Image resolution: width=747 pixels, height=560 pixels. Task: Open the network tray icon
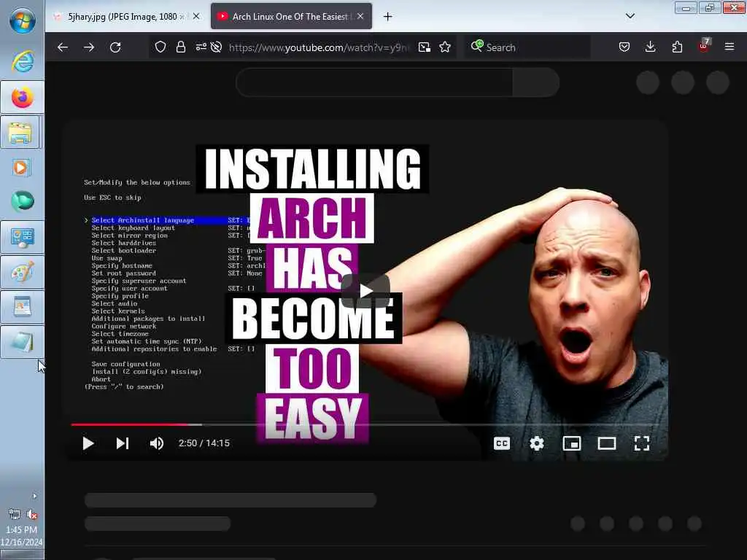pyautogui.click(x=15, y=514)
